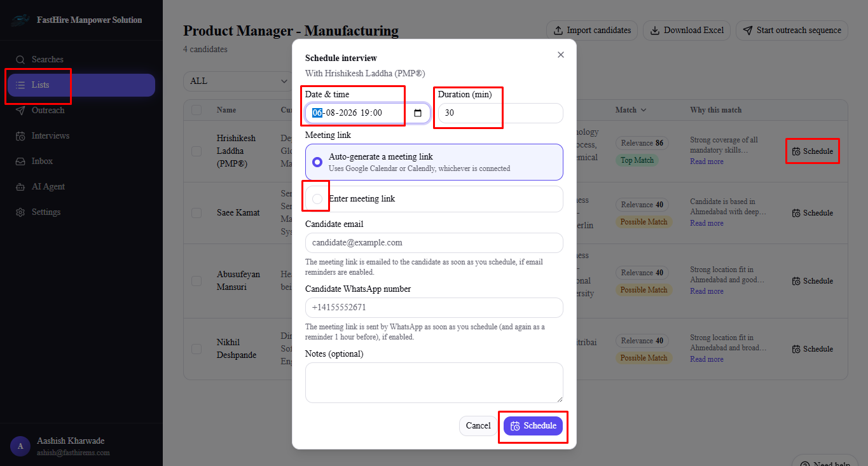Tick the checkbox for Saee Kamat

click(x=196, y=212)
